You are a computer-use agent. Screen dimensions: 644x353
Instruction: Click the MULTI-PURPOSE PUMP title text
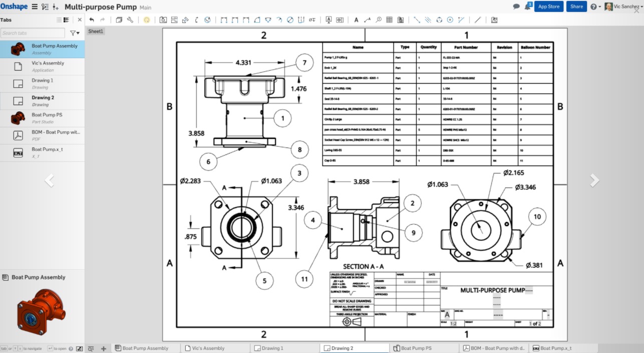coord(493,290)
